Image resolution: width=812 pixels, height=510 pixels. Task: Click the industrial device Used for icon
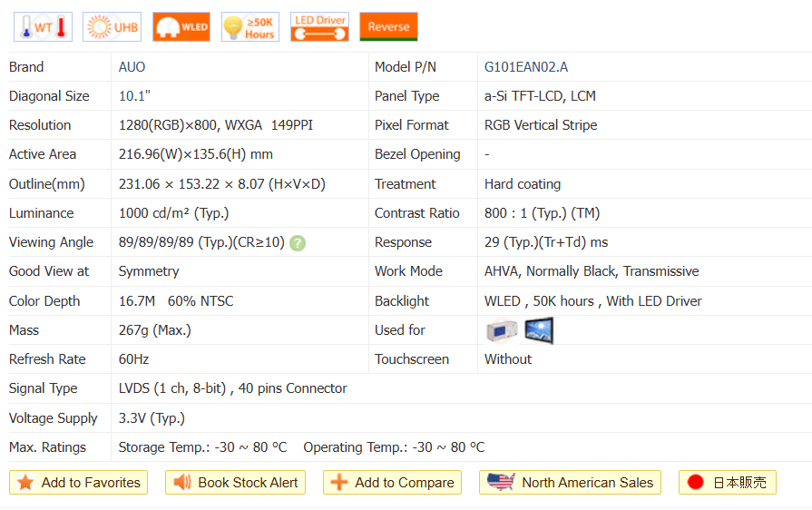[502, 330]
